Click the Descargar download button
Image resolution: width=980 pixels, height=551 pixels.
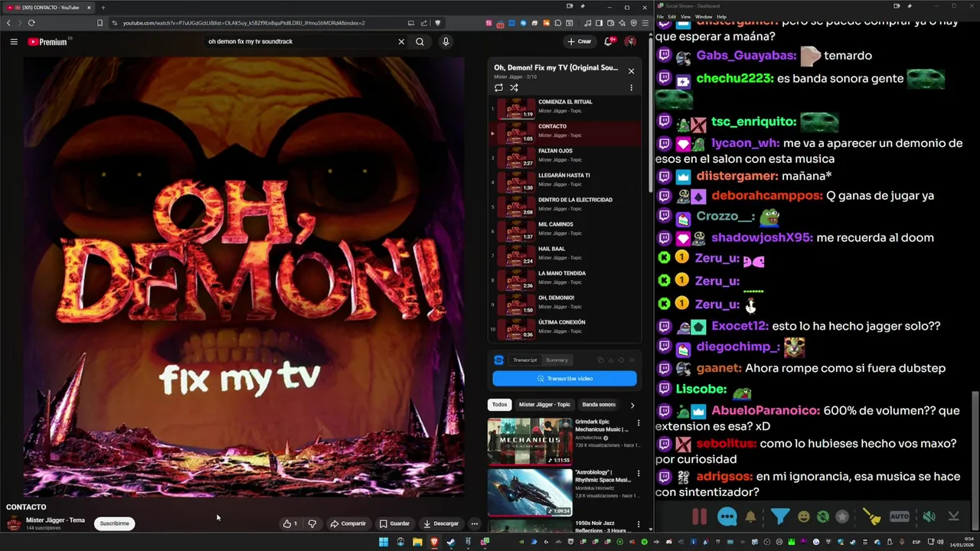(441, 523)
